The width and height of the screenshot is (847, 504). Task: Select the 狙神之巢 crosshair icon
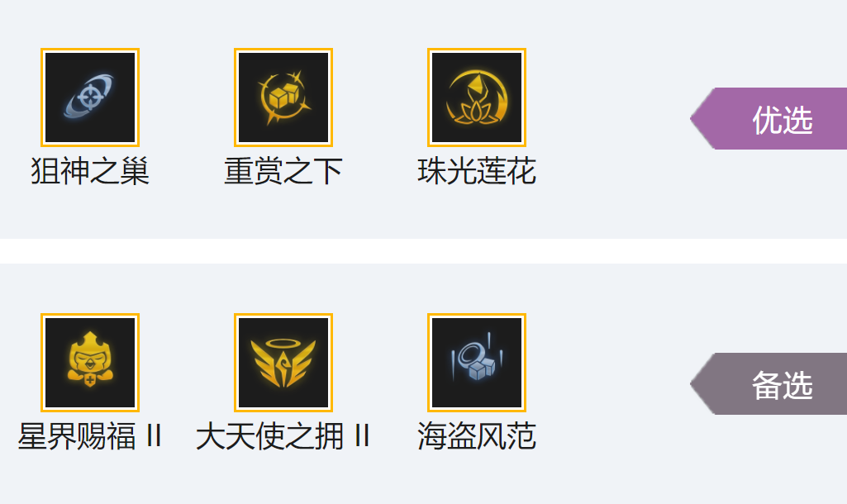(x=90, y=97)
